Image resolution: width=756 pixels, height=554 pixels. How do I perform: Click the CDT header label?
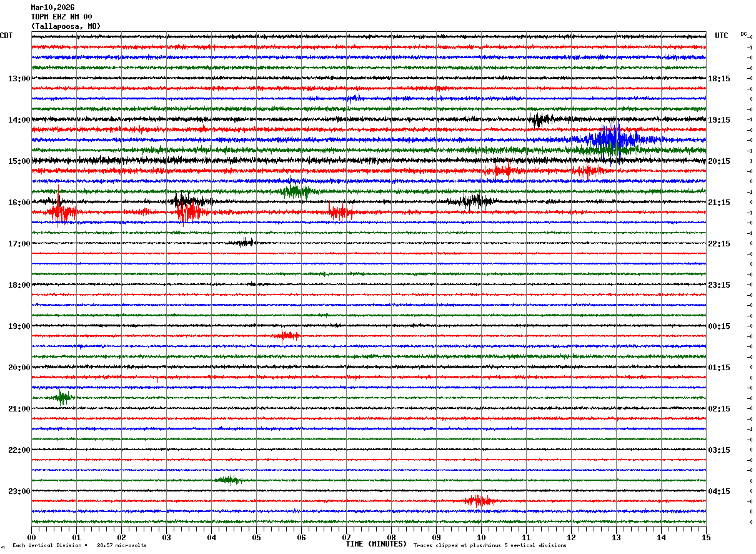6,36
